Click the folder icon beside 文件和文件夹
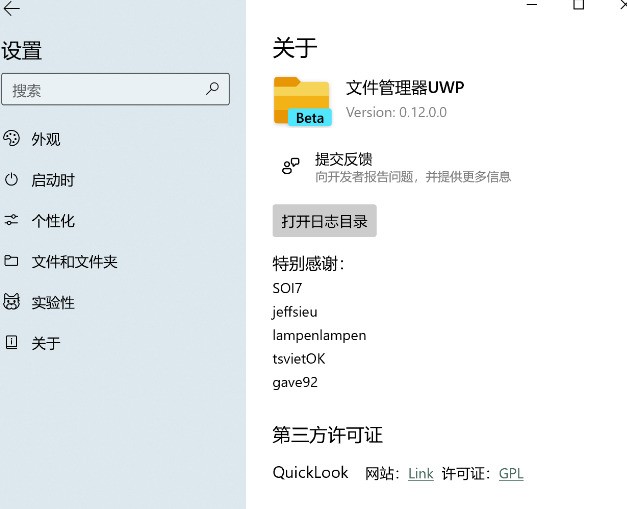Viewport: 627px width, 509px height. pyautogui.click(x=11, y=261)
